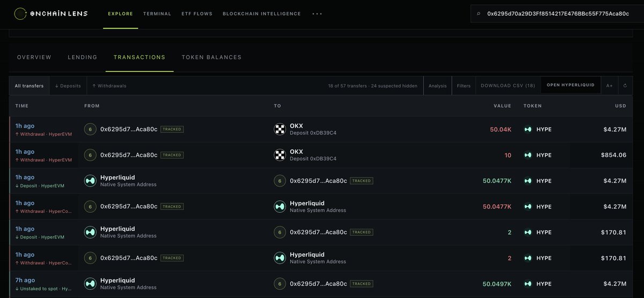Click address avatar in 50.04K row
This screenshot has height=298, width=644.
(90, 129)
